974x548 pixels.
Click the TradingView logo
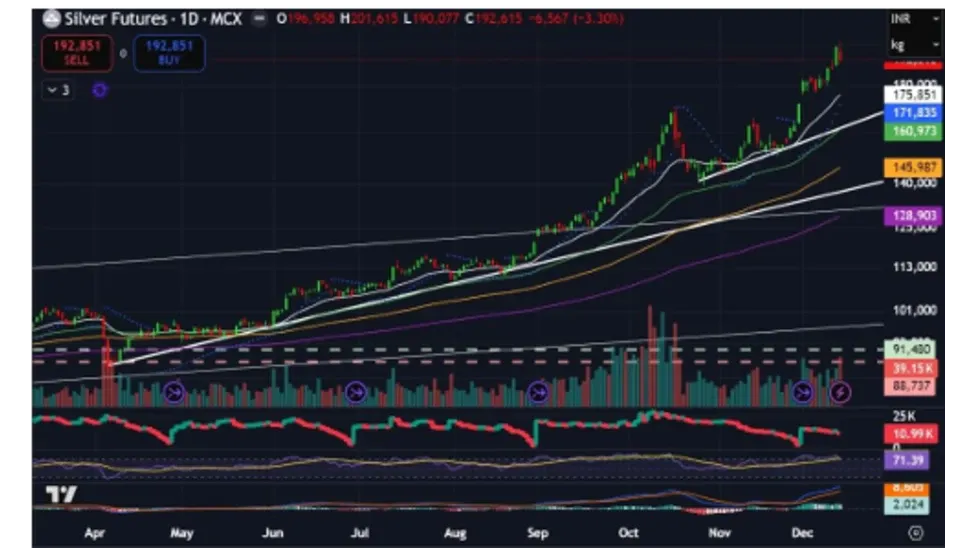click(61, 495)
